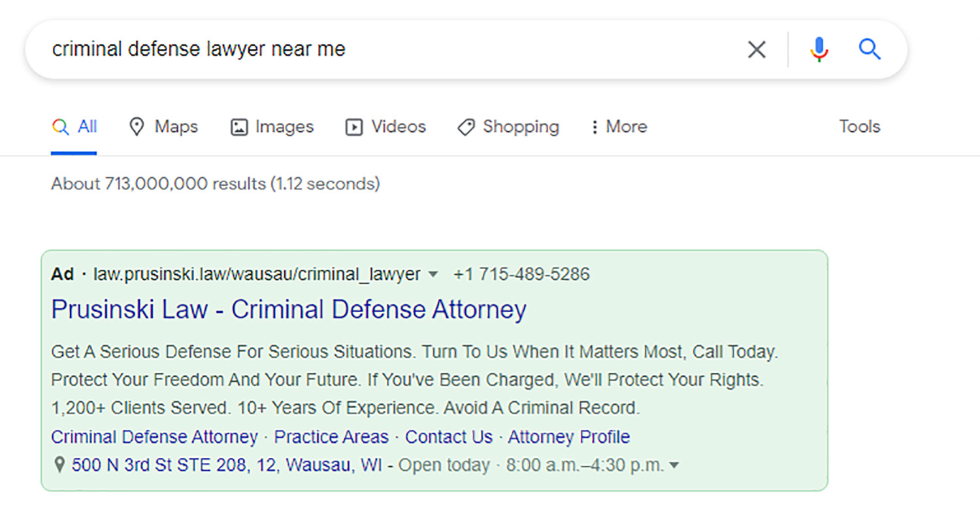Click the blue search magnifier icon
This screenshot has height=508, width=980.
pos(870,49)
